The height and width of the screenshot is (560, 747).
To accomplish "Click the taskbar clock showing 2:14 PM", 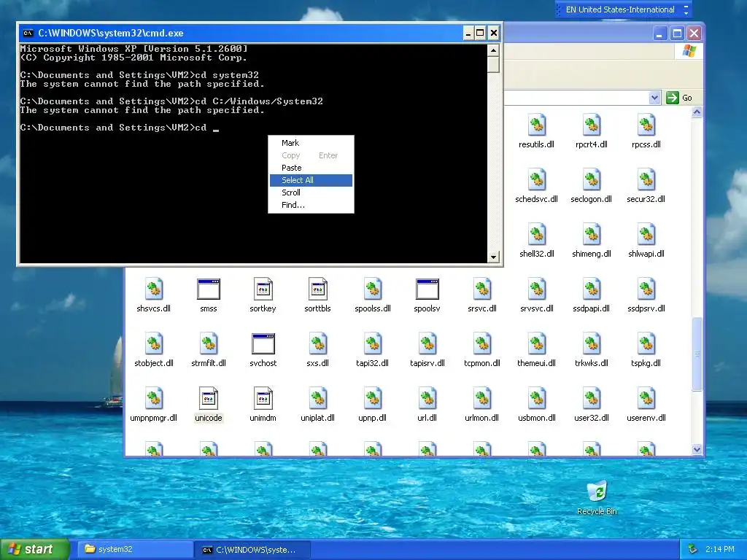I will click(x=720, y=550).
